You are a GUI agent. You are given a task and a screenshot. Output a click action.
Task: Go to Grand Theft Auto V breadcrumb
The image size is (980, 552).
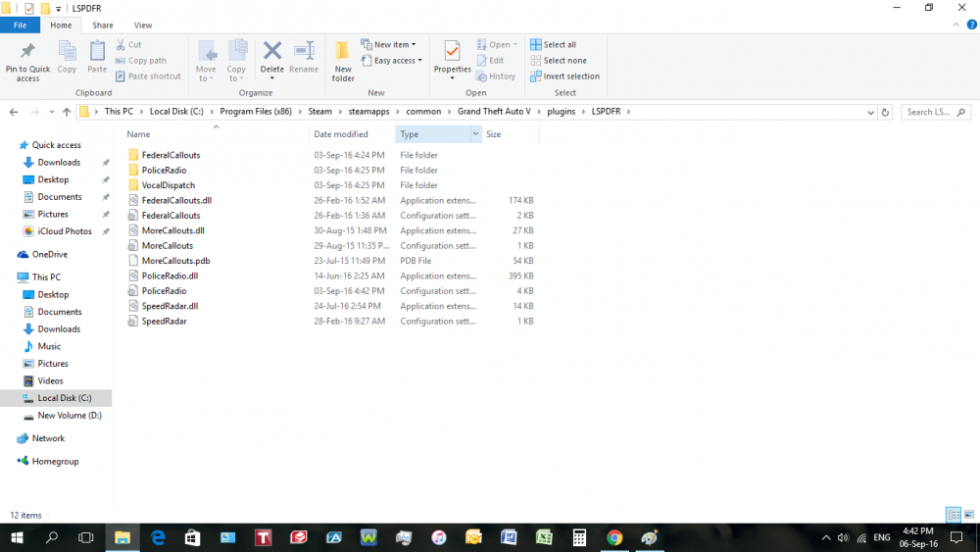tap(494, 111)
